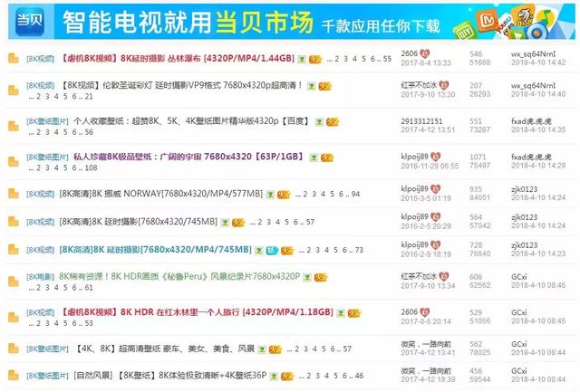Open author 微笑,一路向前 on 豪车美女 row

[x=425, y=344]
